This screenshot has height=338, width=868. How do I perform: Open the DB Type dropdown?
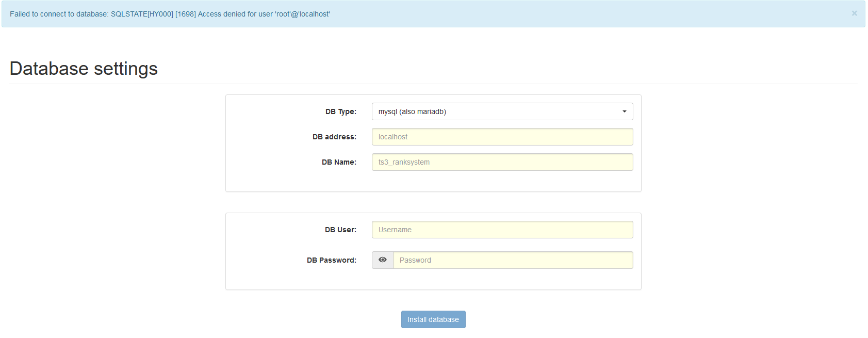click(x=502, y=111)
